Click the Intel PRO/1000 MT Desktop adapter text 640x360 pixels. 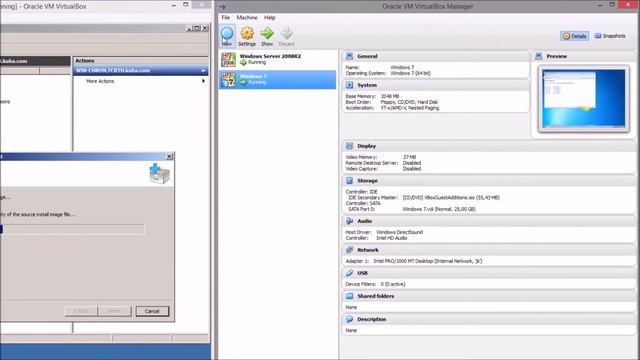[x=428, y=261]
